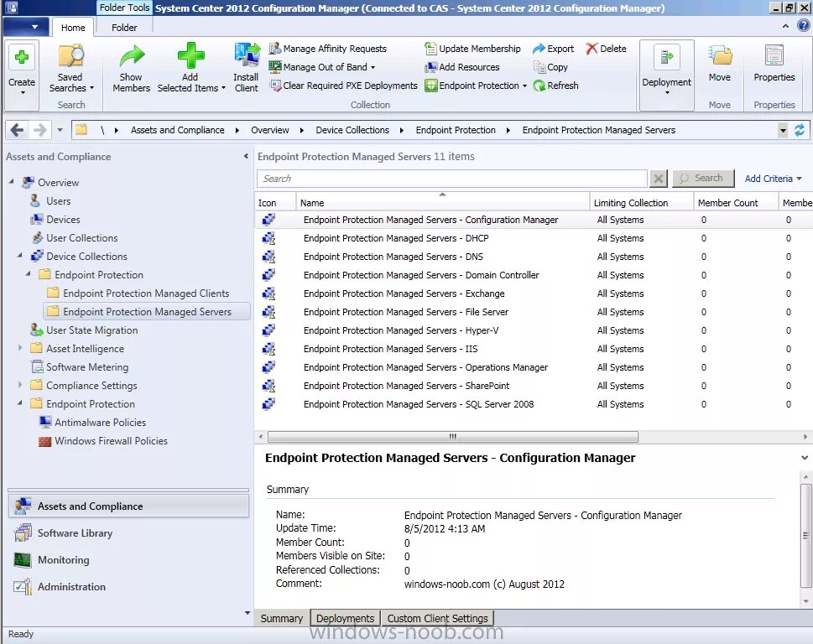The width and height of the screenshot is (813, 644).
Task: Select Software Metering in tree
Action: [87, 367]
